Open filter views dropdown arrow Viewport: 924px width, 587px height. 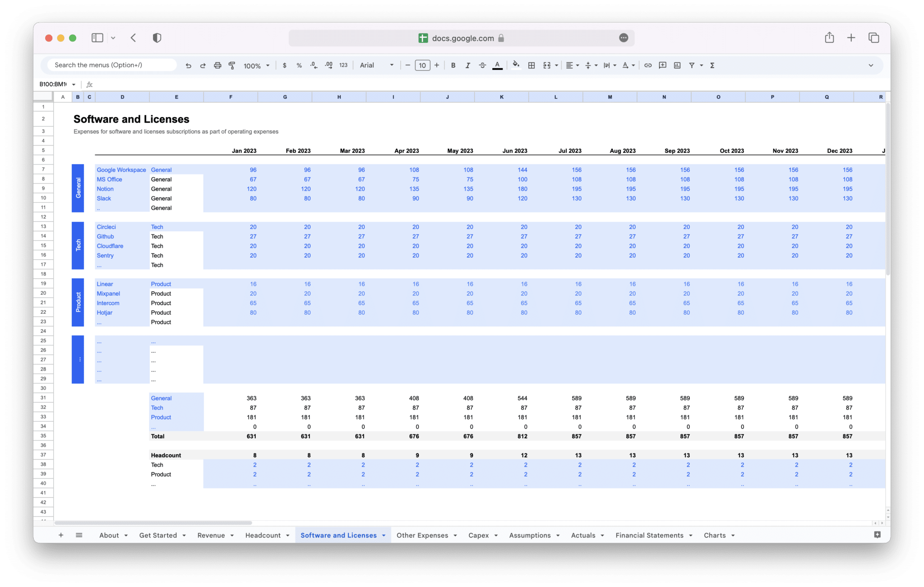pos(702,65)
